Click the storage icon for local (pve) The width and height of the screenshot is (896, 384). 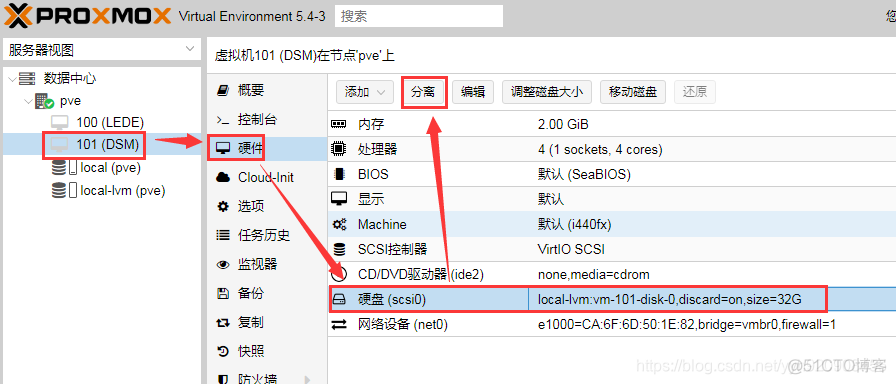point(64,167)
